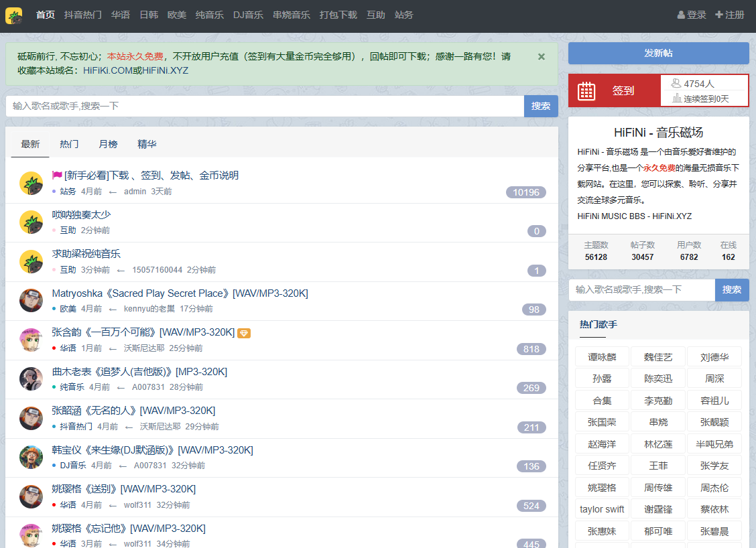Screen dimensions: 756x548
Task: Click avatar beside Matryoshka post
Action: click(x=31, y=301)
